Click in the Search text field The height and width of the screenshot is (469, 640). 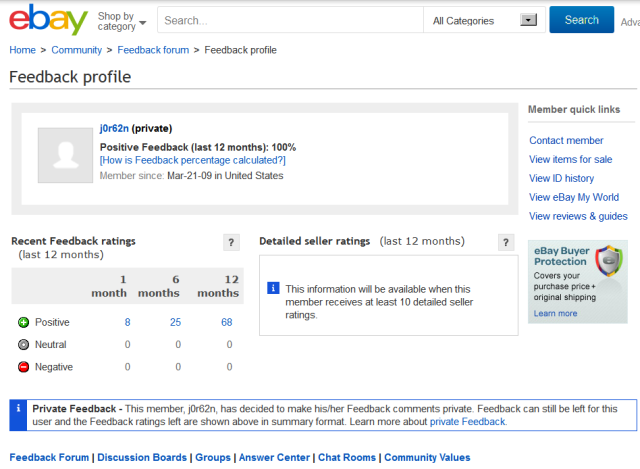290,20
